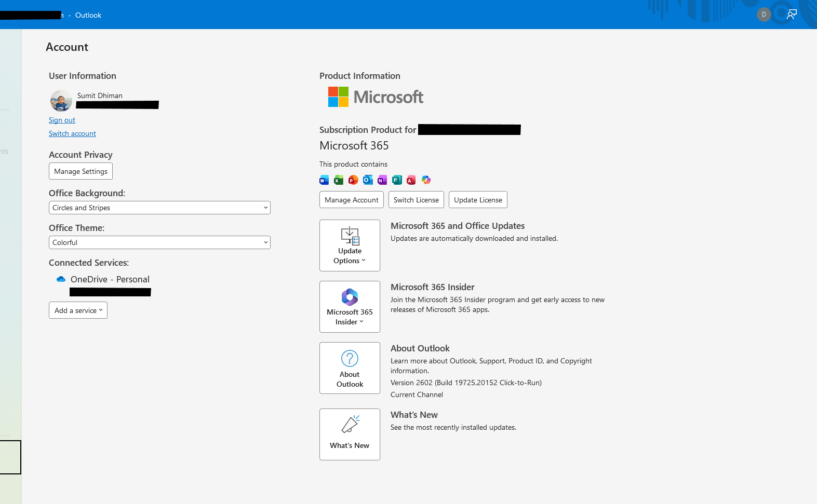The width and height of the screenshot is (817, 504).
Task: Click the Outlook app icon in product list
Action: [x=368, y=180]
